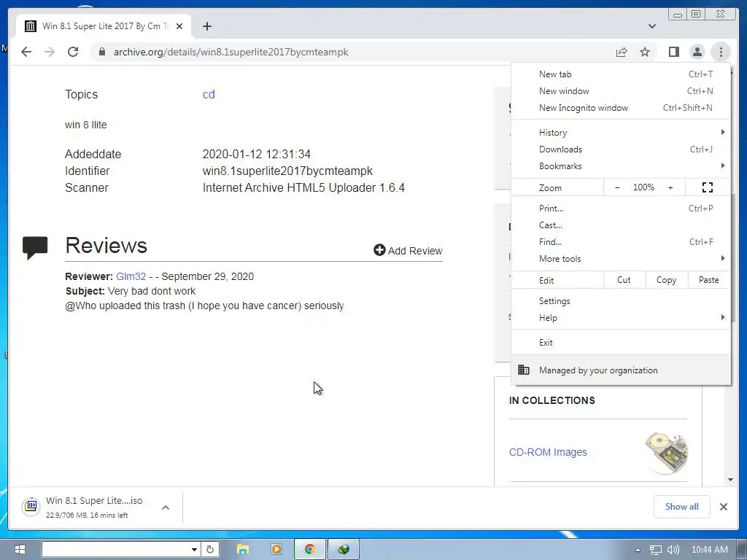Expand the History submenu
Image resolution: width=747 pixels, height=560 pixels.
621,133
